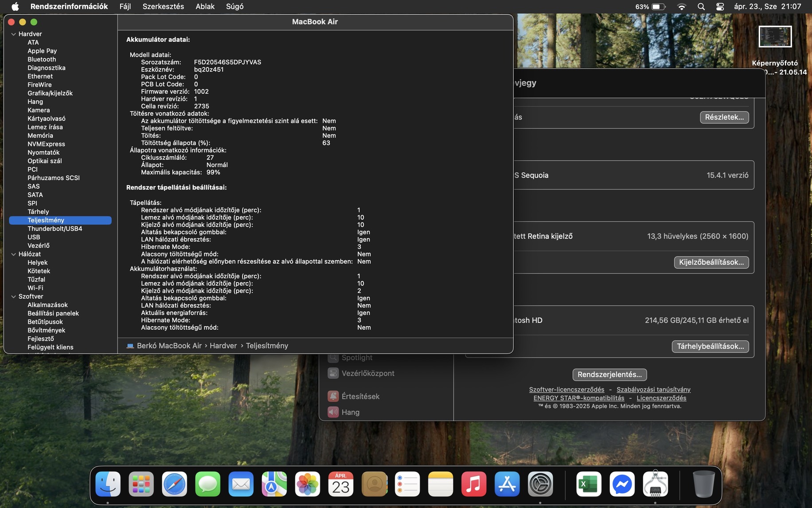This screenshot has width=812, height=508.
Task: Open the Szerkesztés menu
Action: point(163,7)
